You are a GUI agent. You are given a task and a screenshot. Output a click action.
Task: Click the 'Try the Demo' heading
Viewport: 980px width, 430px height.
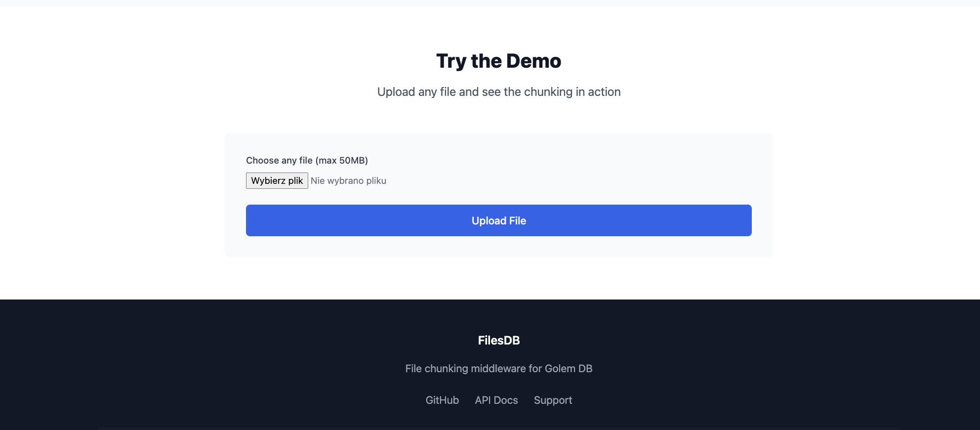(498, 60)
